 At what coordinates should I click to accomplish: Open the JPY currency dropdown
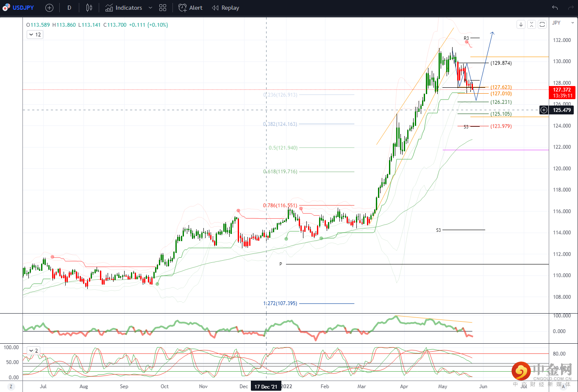563,23
